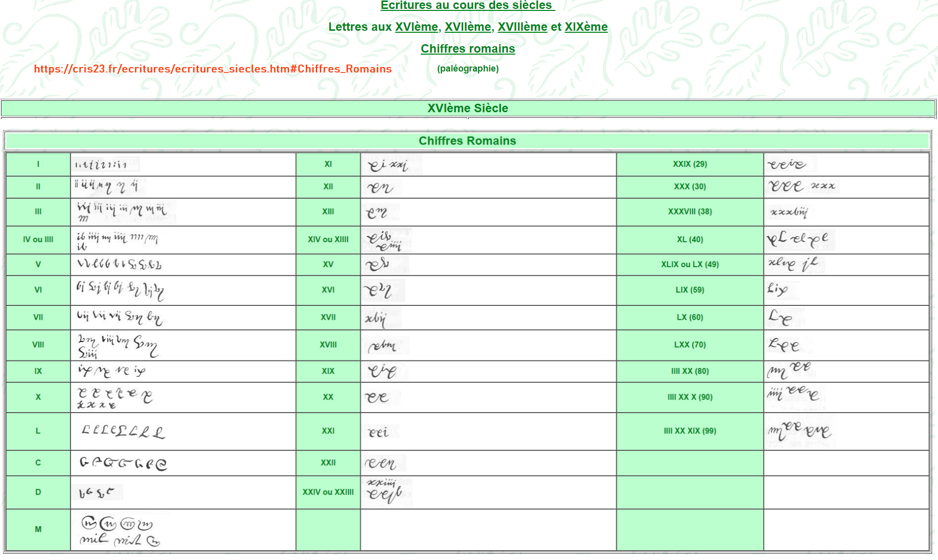The width and height of the screenshot is (938, 560).
Task: Click the handwriting image in row X
Action: pyautogui.click(x=114, y=398)
